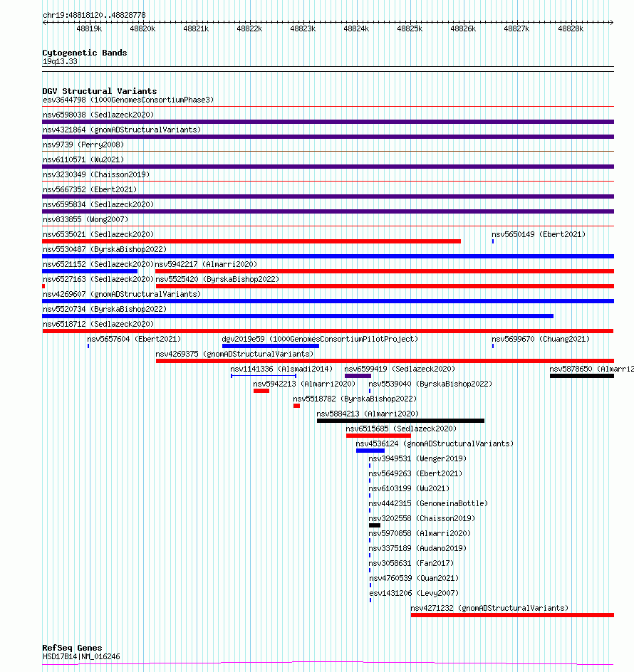Click the 48822k ruler position
Image resolution: width=634 pixels, height=672 pixels.
pyautogui.click(x=249, y=28)
